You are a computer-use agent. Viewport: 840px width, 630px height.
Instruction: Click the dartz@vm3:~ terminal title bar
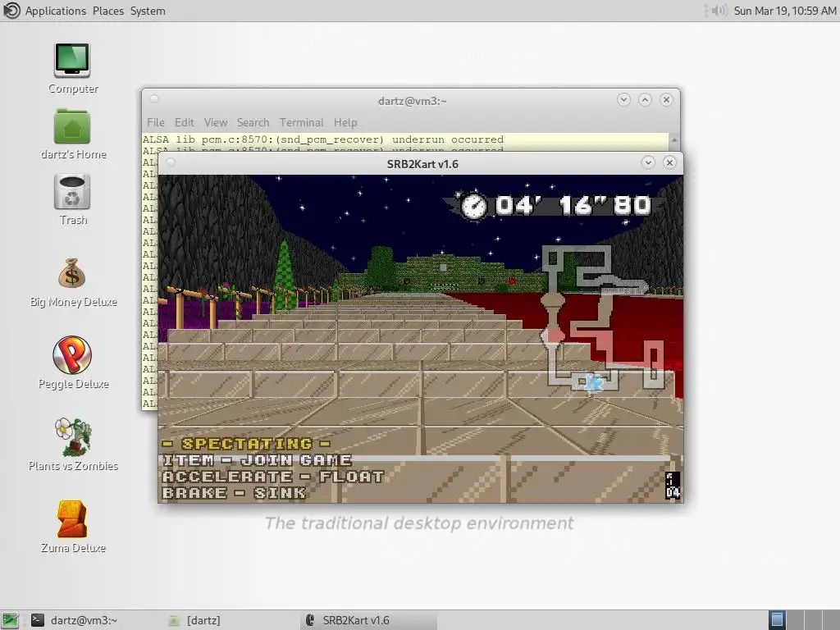412,101
